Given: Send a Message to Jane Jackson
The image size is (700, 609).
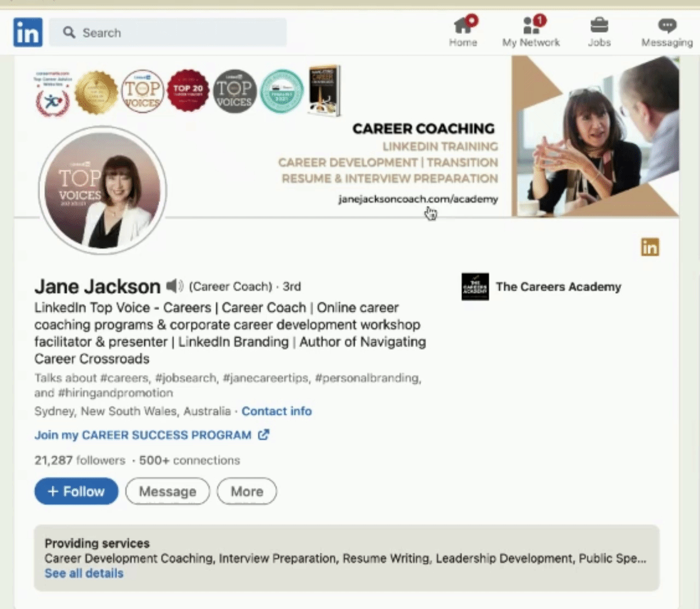Looking at the screenshot, I should pos(167,491).
